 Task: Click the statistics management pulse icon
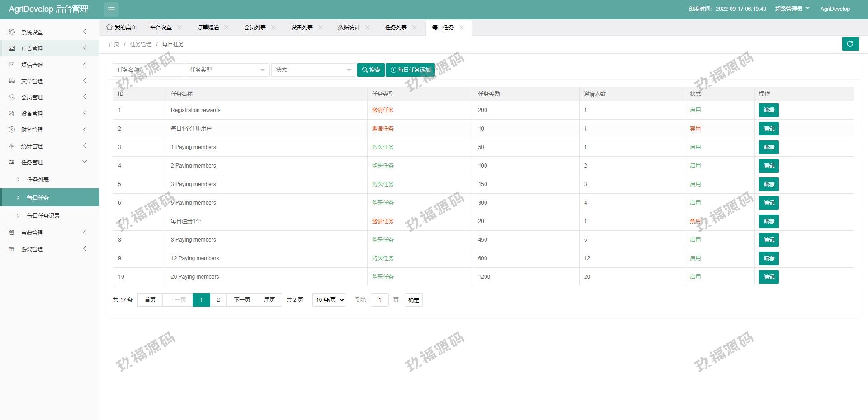12,146
